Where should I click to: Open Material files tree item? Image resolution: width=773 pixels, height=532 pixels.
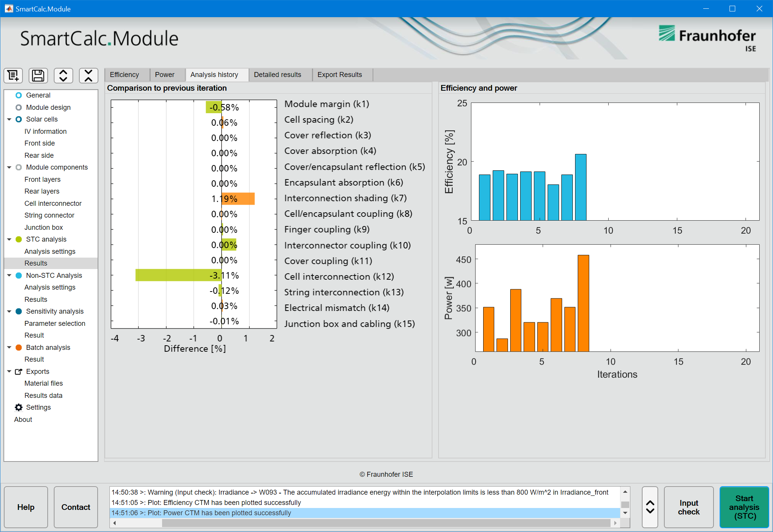[43, 383]
